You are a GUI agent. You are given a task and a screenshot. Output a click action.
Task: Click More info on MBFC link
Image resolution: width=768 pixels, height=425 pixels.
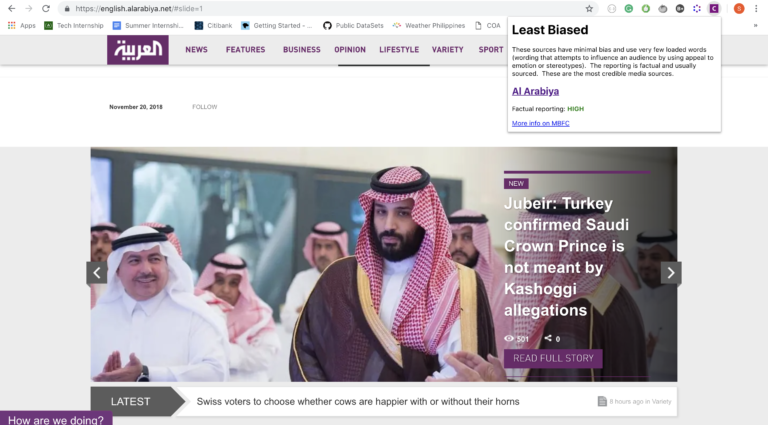(x=541, y=123)
